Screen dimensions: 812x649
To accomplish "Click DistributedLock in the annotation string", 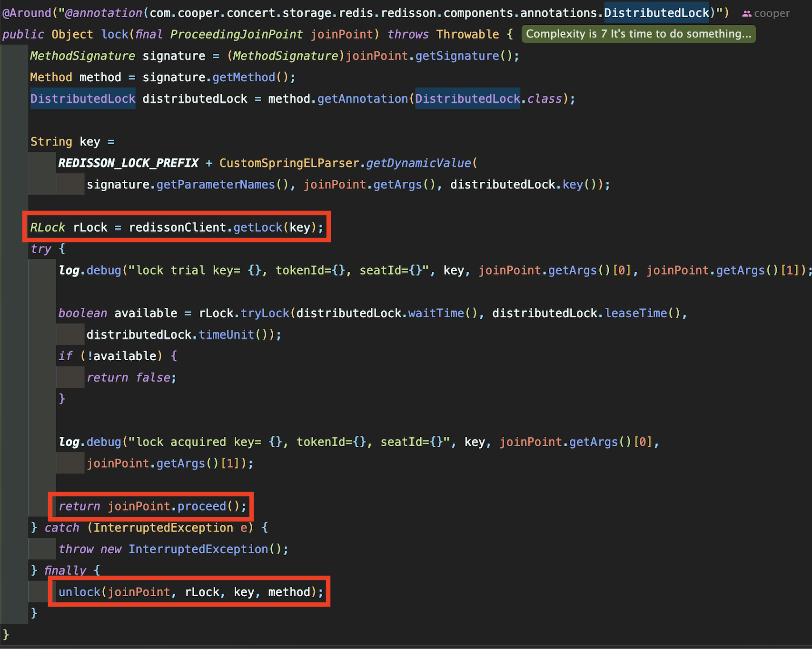I will (656, 13).
